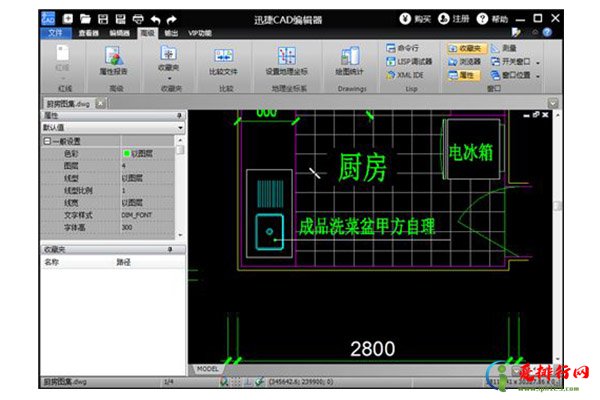Expand the 收藏夹 ribbon button arrow

click(169, 78)
